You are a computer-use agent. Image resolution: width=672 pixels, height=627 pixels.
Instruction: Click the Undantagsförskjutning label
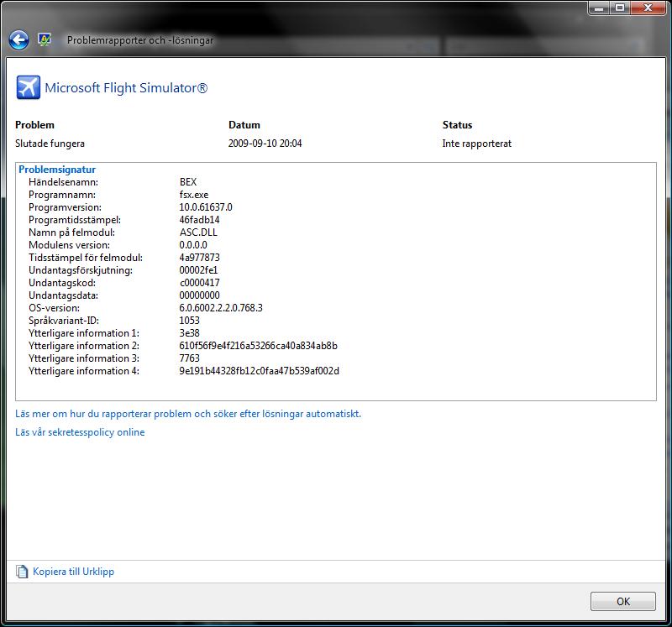[81, 270]
